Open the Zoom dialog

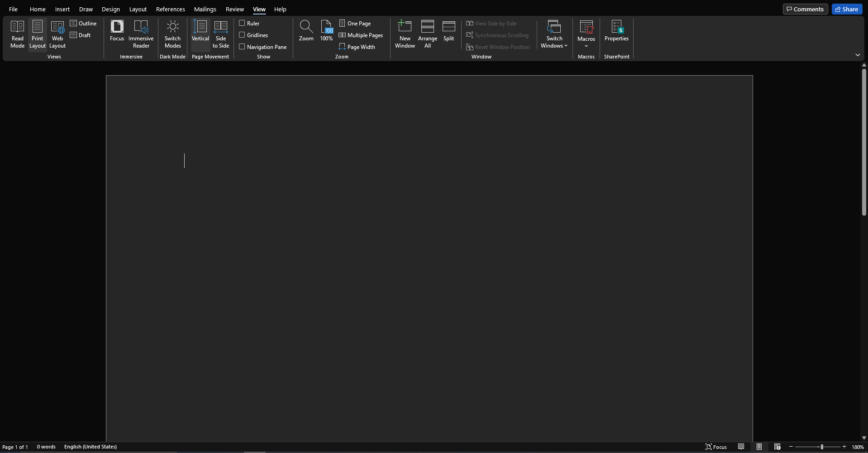point(306,30)
